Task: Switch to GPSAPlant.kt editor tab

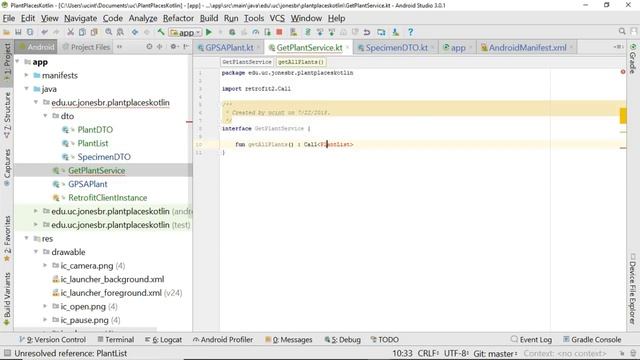Action: click(x=229, y=48)
